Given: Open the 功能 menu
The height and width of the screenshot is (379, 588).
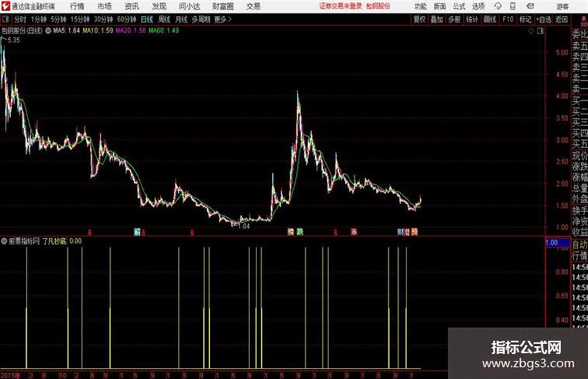Looking at the screenshot, I should pyautogui.click(x=421, y=6).
